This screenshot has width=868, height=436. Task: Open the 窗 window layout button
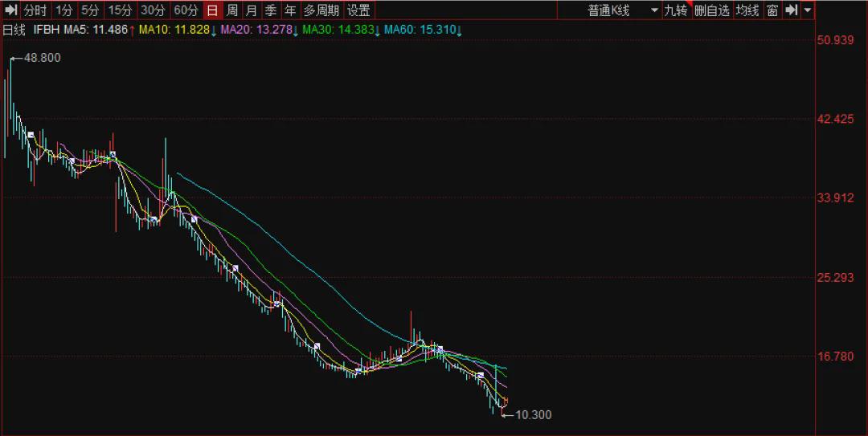(x=772, y=10)
